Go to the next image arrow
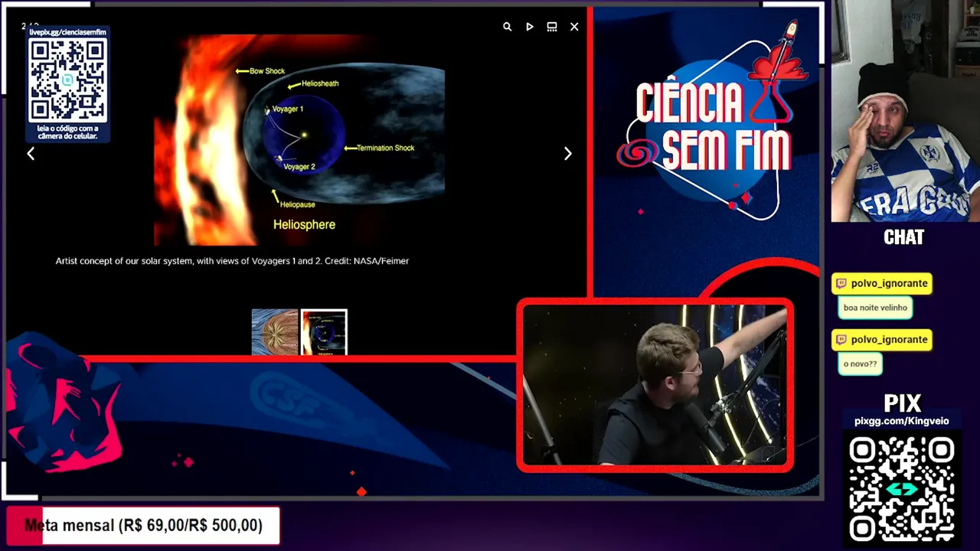Viewport: 980px width, 551px height. [x=567, y=154]
